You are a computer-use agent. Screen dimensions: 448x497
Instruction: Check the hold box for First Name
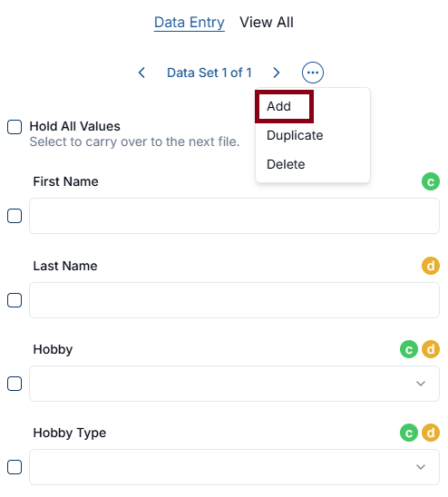pos(15,216)
